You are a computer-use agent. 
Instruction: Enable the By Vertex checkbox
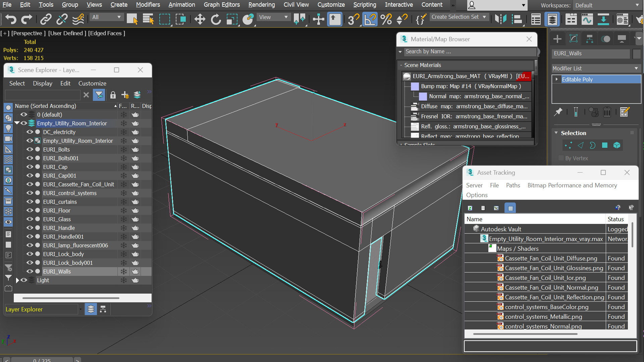(561, 158)
